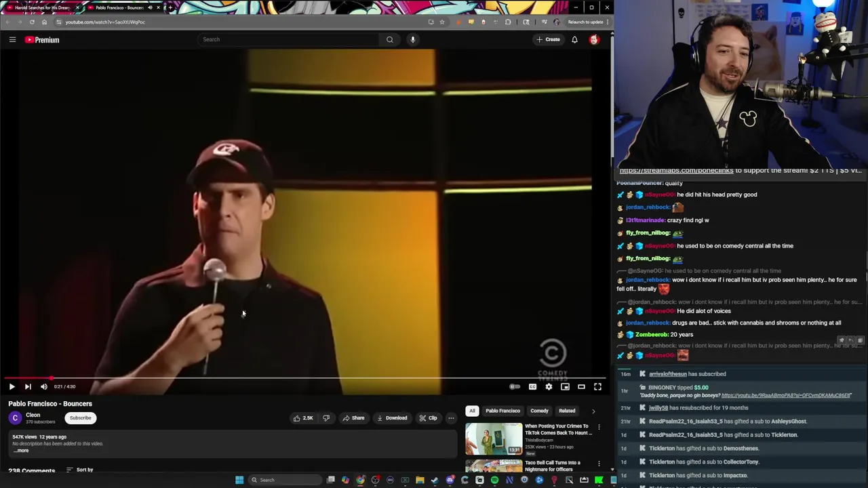Viewport: 868px width, 488px height.
Task: Focus the YouTube search field
Action: click(290, 39)
